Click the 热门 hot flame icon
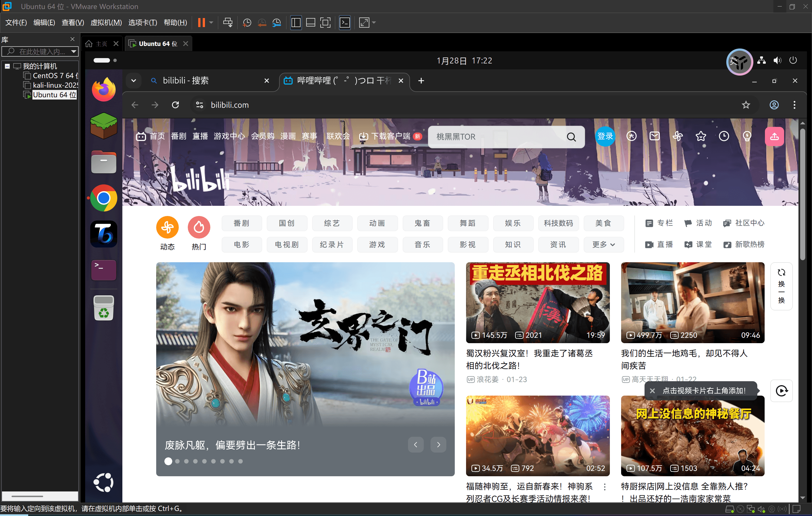The height and width of the screenshot is (516, 812). pyautogui.click(x=198, y=227)
